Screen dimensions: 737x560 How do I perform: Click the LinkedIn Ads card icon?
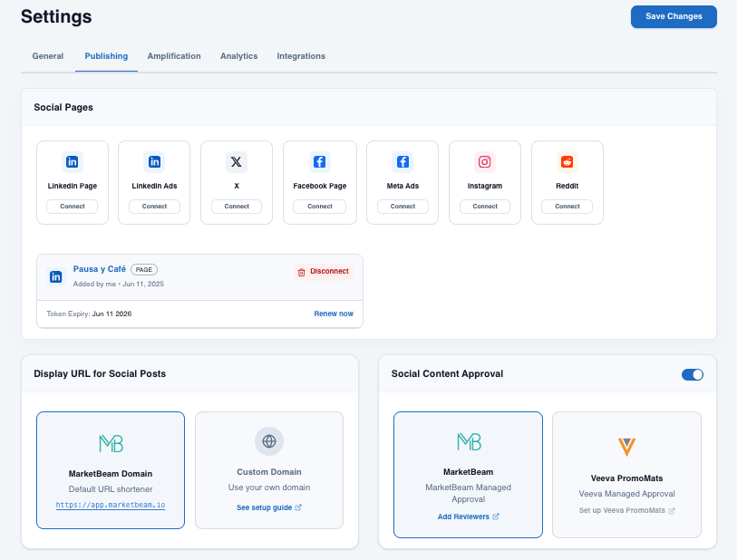[154, 162]
